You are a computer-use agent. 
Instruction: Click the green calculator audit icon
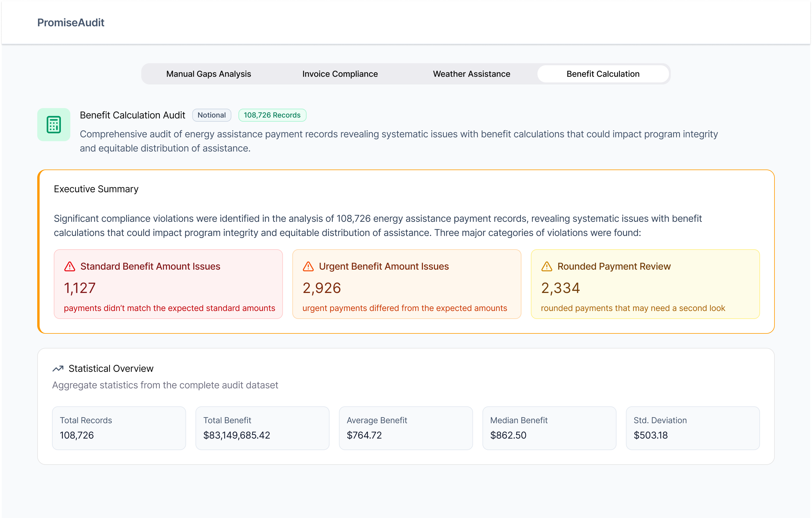(x=53, y=125)
